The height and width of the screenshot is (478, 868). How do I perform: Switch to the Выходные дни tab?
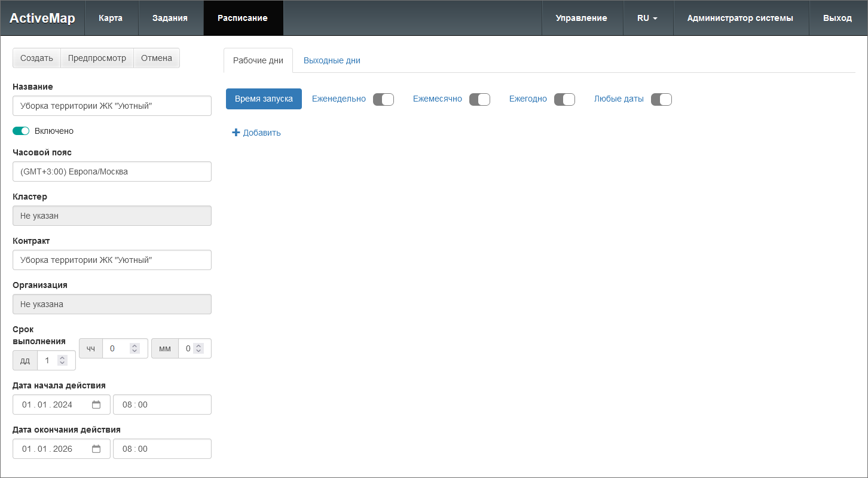pos(332,60)
